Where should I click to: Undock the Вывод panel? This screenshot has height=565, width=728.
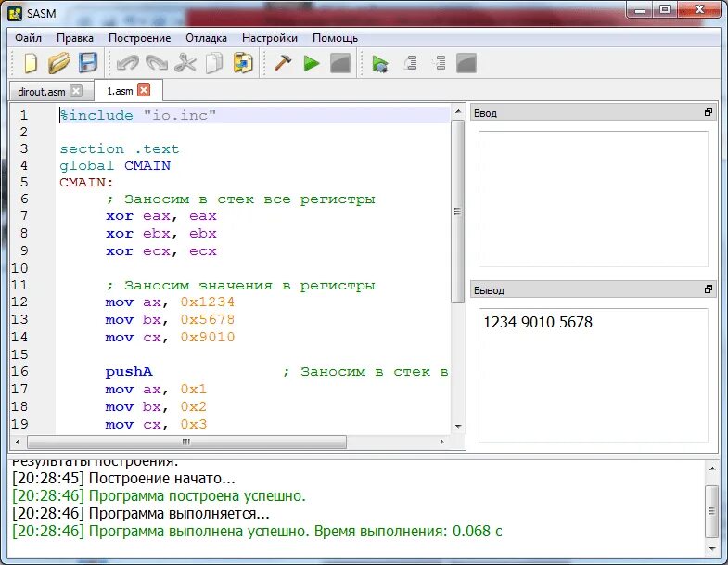coord(709,289)
